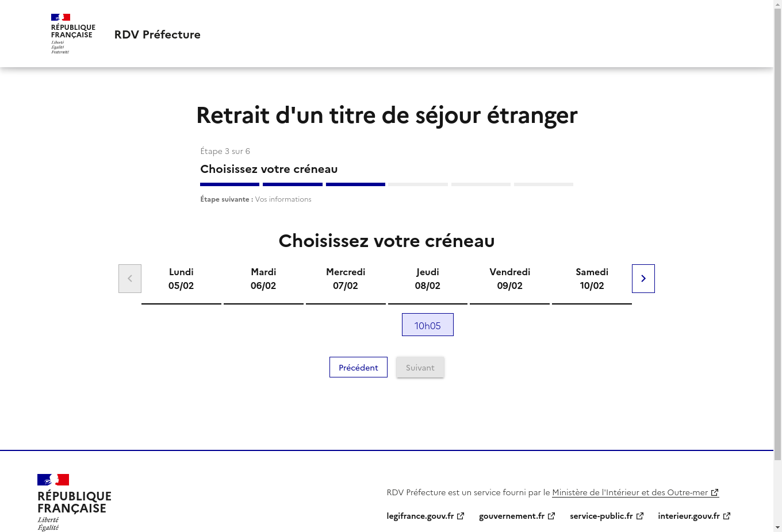Click the "Retrait d'un titre de séjour étranger" heading
The image size is (782, 532).
coord(387,115)
